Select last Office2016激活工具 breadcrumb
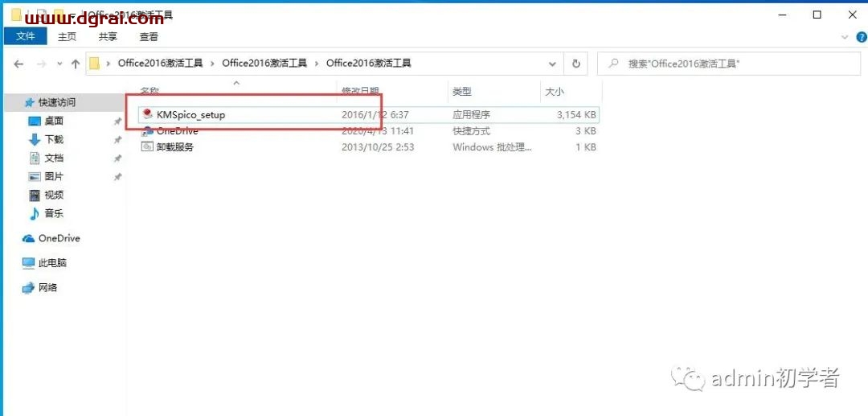 click(369, 63)
